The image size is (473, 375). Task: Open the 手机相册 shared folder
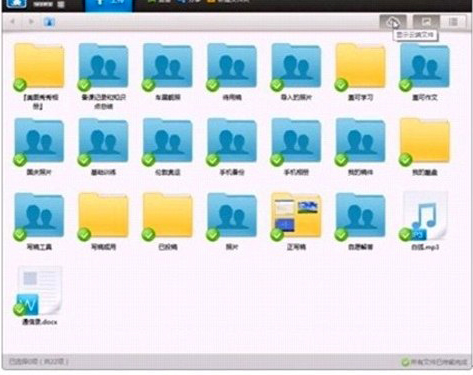296,146
